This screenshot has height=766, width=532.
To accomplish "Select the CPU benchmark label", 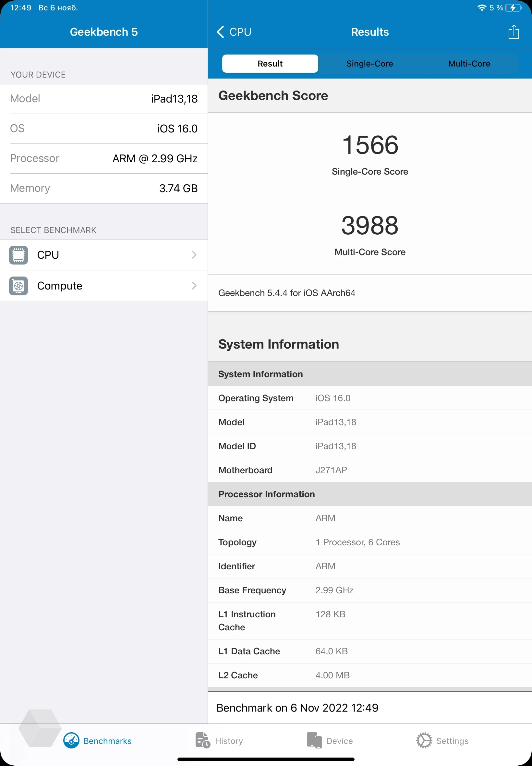I will coord(48,255).
